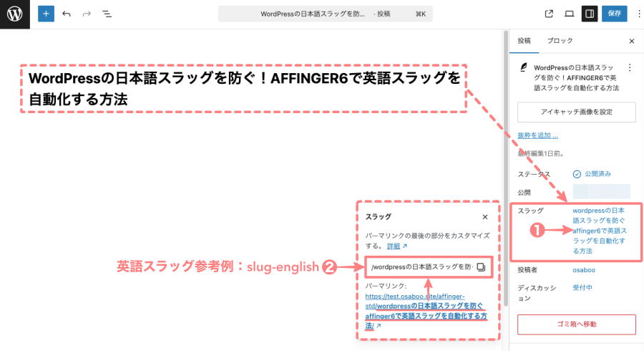644x351 pixels.
Task: Click ゴミ箱へ移動 button
Action: click(577, 324)
